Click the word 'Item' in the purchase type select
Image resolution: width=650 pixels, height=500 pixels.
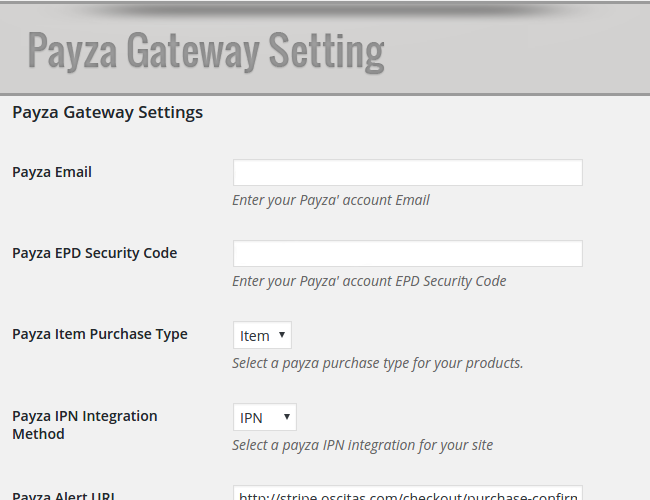click(x=255, y=336)
